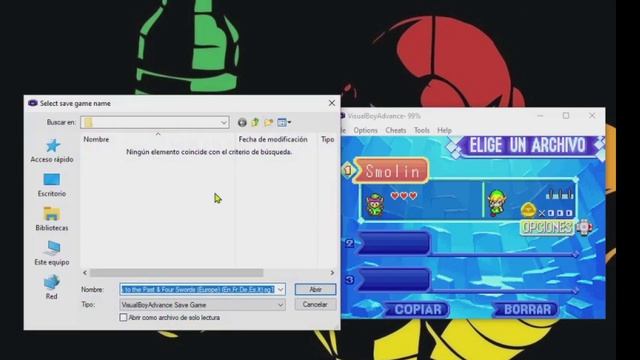
Task: Open Acceso rápido in the sidebar
Action: pyautogui.click(x=52, y=151)
